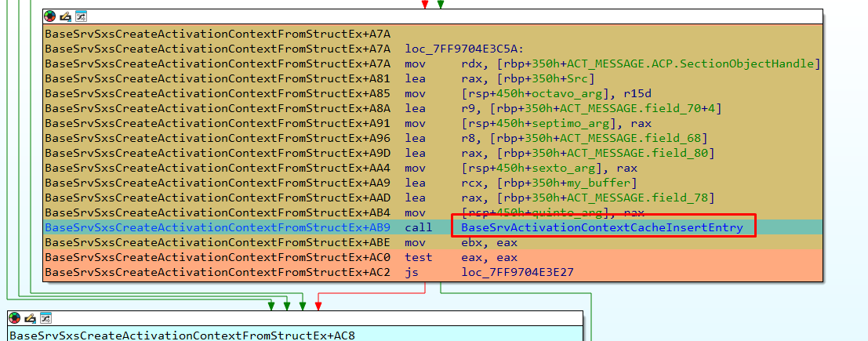Select the loc_7FF9704E3C5A label
This screenshot has width=868, height=341.
[x=464, y=49]
